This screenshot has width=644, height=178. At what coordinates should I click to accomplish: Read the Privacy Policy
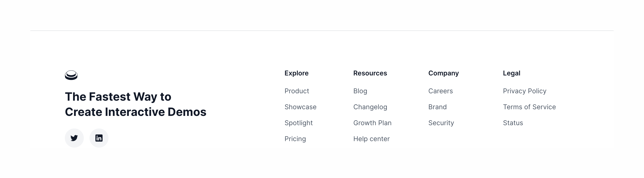[x=525, y=91]
